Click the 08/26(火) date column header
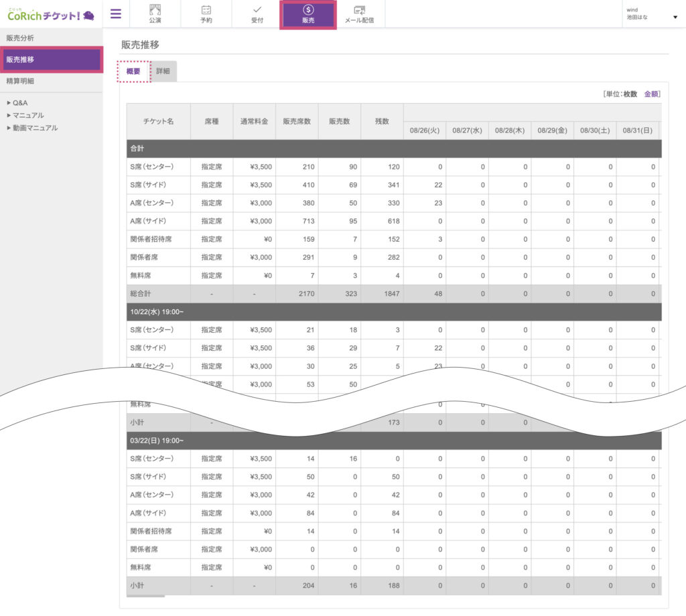Screen dimensions: 686x616 tap(425, 131)
